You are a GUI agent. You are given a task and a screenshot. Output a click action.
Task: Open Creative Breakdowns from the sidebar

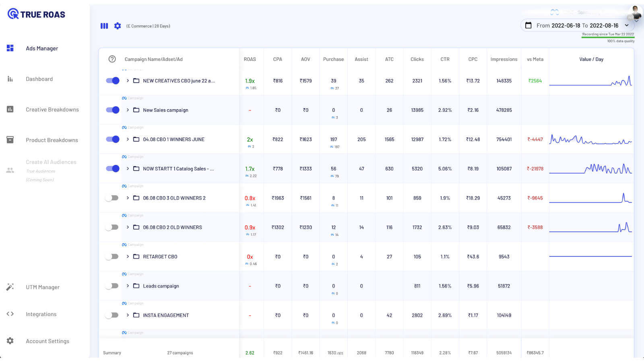[x=52, y=109]
